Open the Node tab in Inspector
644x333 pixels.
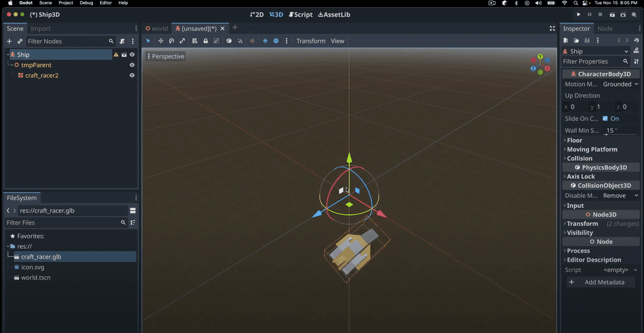click(604, 28)
